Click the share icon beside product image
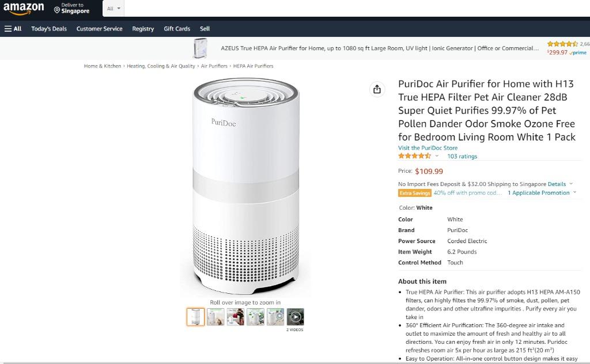Viewport: 590px width, 364px height. point(377,89)
